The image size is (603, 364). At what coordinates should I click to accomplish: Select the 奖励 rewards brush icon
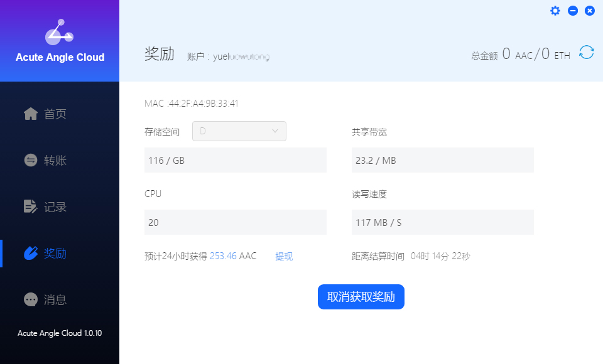click(x=30, y=253)
